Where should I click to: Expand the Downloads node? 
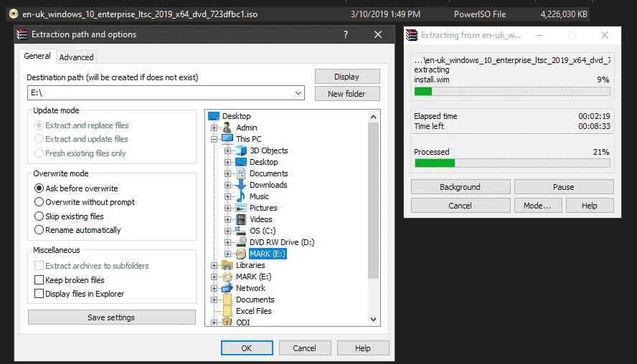pyautogui.click(x=228, y=185)
